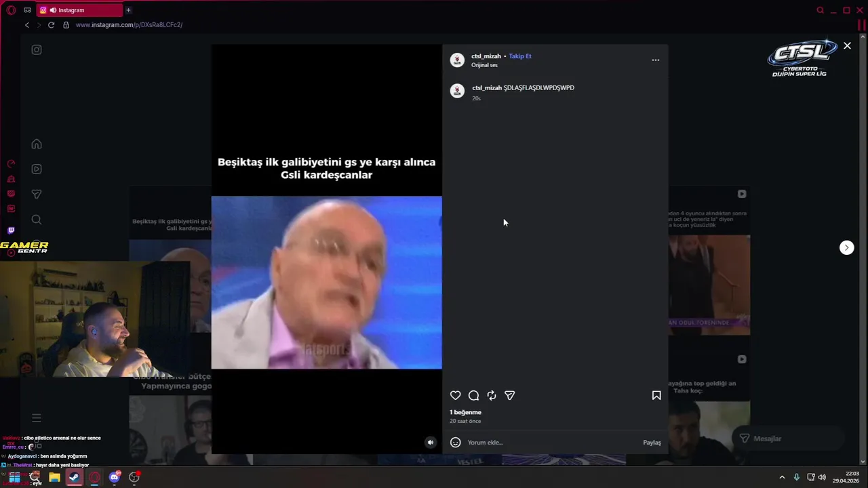Repost using the circular arrows icon
868x488 pixels.
point(492,396)
